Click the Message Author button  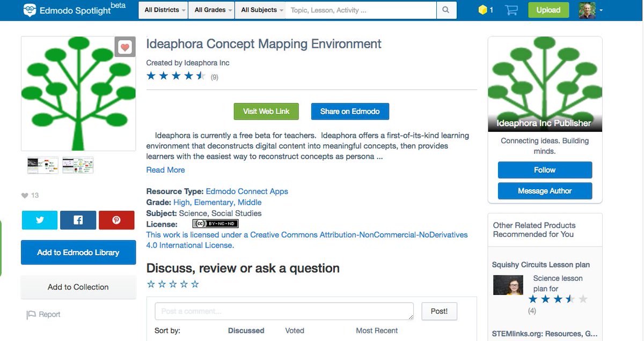545,191
